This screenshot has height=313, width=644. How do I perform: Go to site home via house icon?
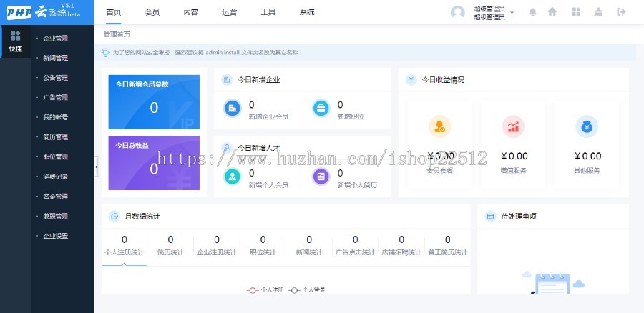pyautogui.click(x=552, y=12)
